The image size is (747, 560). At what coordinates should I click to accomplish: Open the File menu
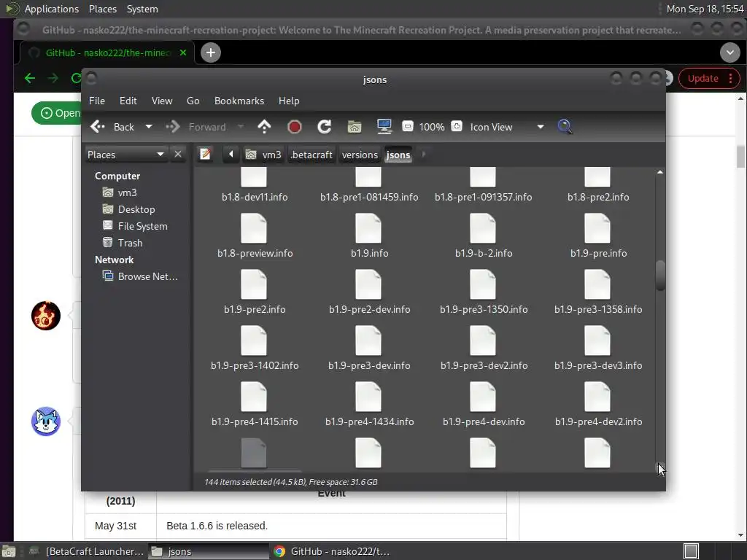97,101
